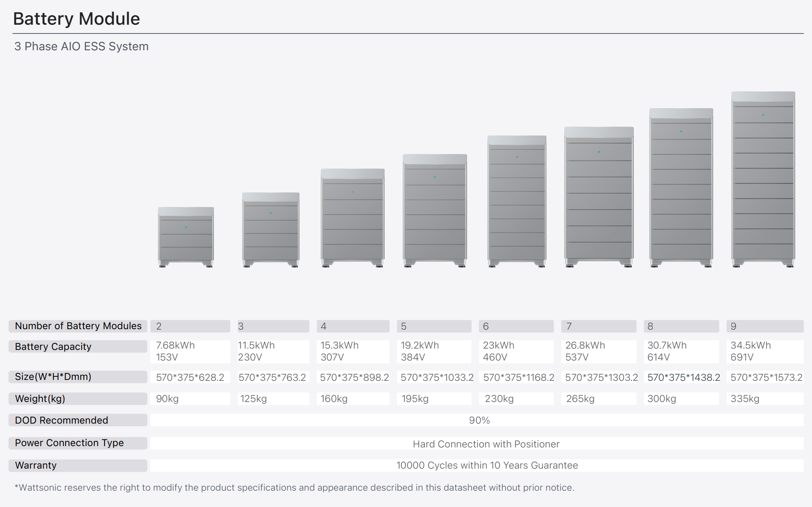Viewport: 812px width, 507px height.
Task: Select the tallest 9-module battery stack
Action: click(763, 179)
